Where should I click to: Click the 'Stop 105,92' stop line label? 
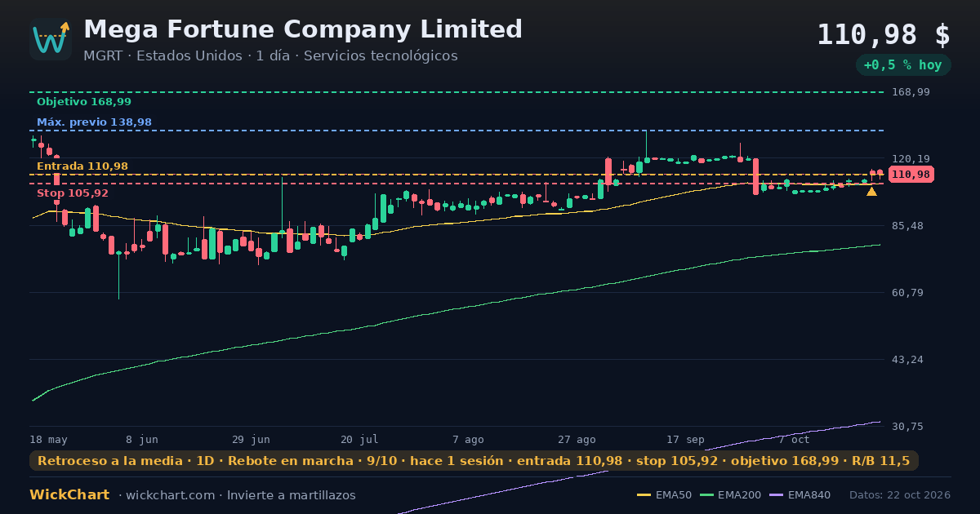coord(73,193)
